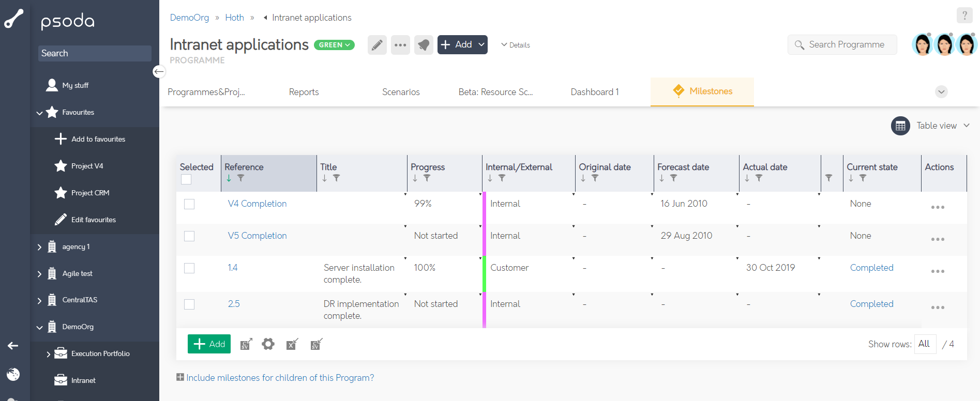
Task: Collapse the sidebar with the left arrow circle
Action: point(159,71)
